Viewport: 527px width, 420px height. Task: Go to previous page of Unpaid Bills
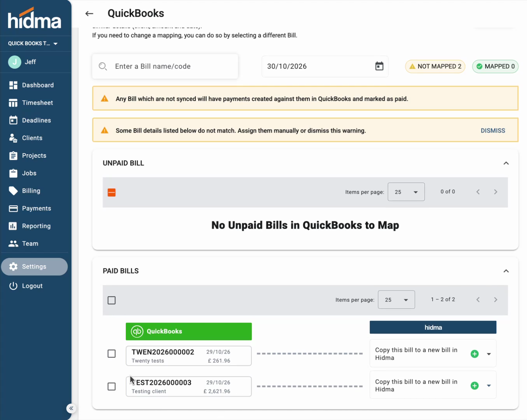click(478, 192)
